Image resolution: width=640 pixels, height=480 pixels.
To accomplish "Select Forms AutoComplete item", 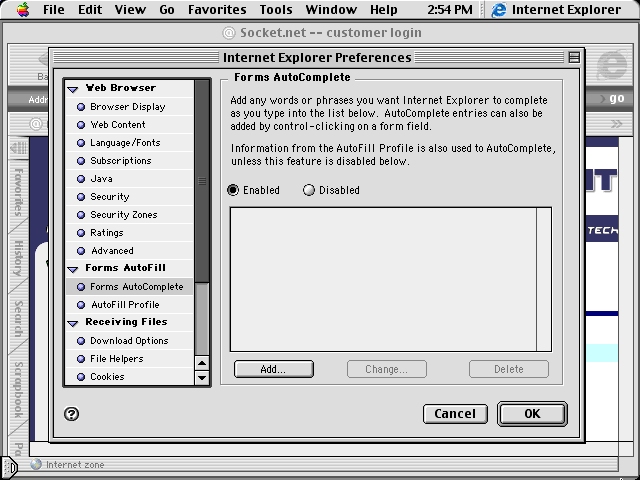I will click(x=129, y=287).
